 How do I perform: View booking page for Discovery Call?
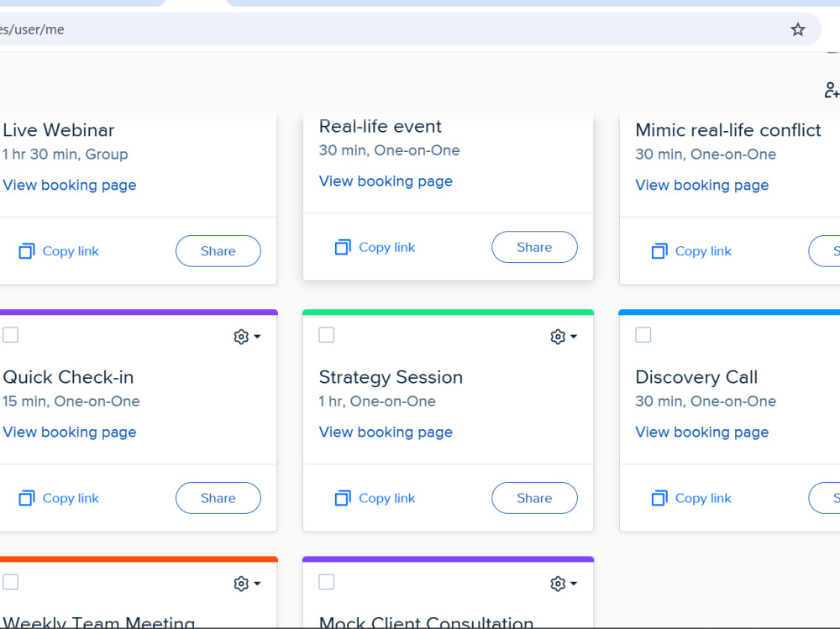[701, 432]
